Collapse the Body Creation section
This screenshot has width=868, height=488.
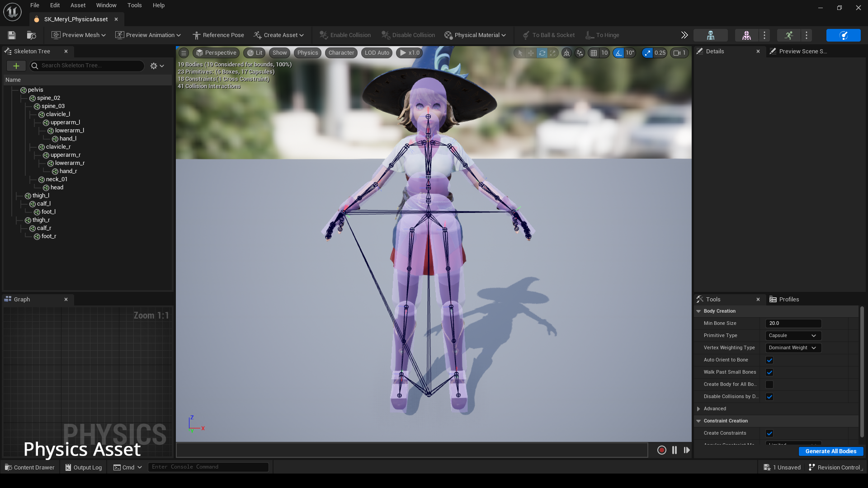coord(698,311)
